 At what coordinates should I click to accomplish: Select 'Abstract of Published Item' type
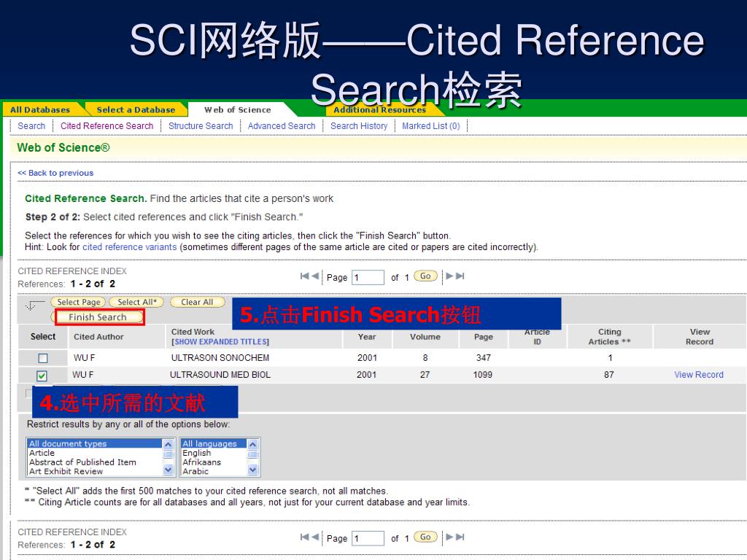point(94,462)
